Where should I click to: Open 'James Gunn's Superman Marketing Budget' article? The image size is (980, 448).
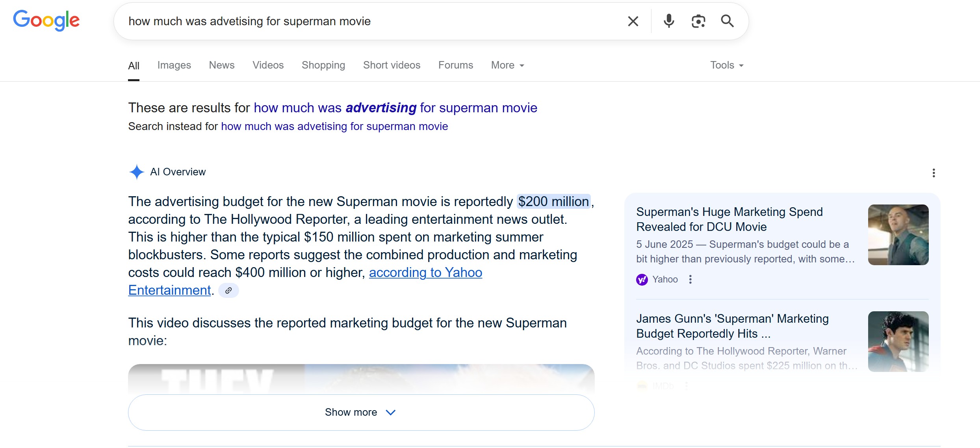click(x=732, y=326)
